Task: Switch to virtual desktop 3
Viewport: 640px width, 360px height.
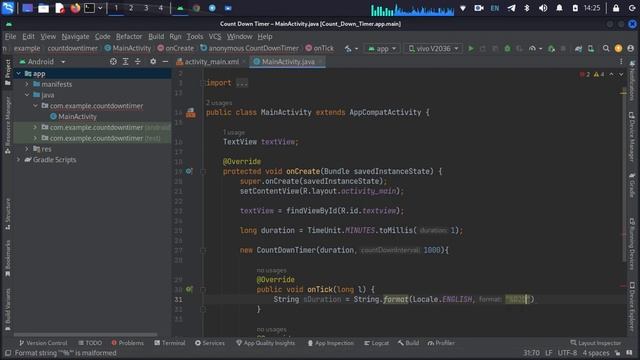Action: coord(146,8)
